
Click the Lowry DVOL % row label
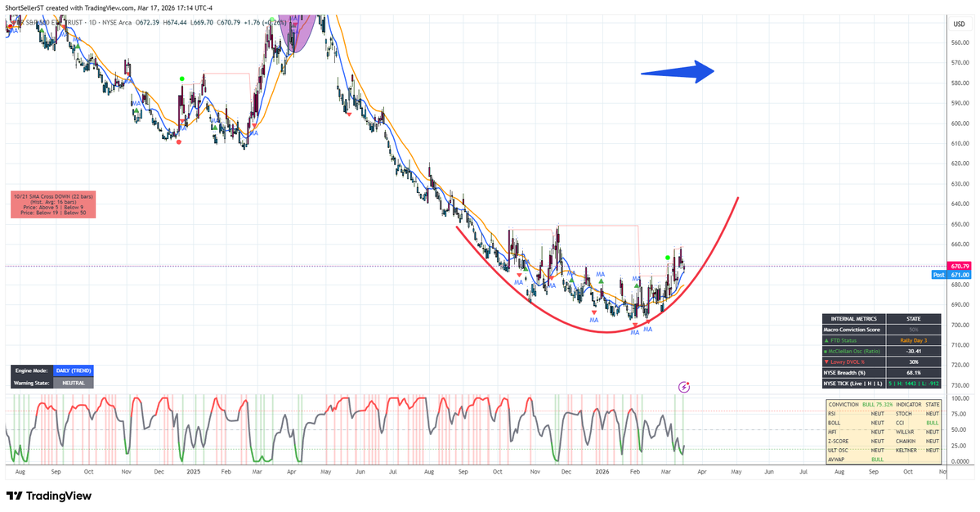pyautogui.click(x=854, y=362)
